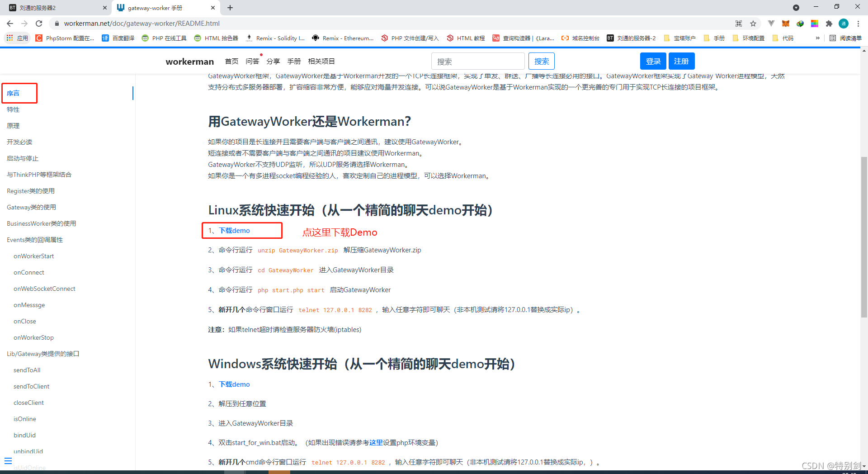Click the 注册 register button
The image size is (868, 474).
[681, 62]
